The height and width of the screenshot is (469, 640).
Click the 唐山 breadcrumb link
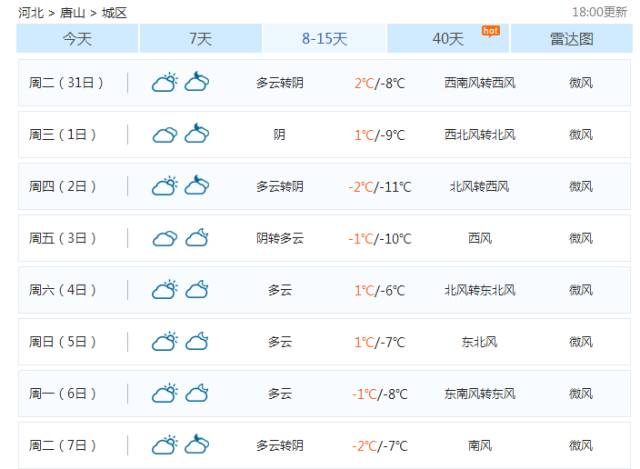click(x=74, y=12)
